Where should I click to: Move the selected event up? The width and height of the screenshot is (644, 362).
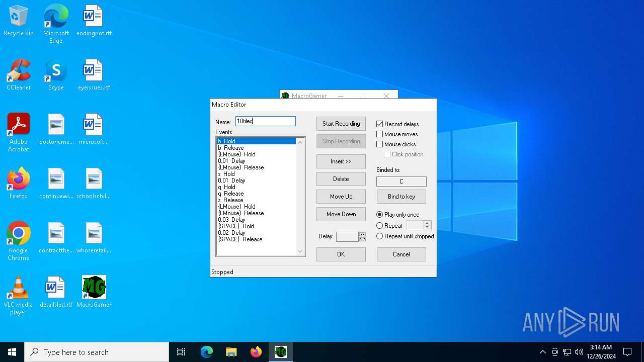point(341,197)
